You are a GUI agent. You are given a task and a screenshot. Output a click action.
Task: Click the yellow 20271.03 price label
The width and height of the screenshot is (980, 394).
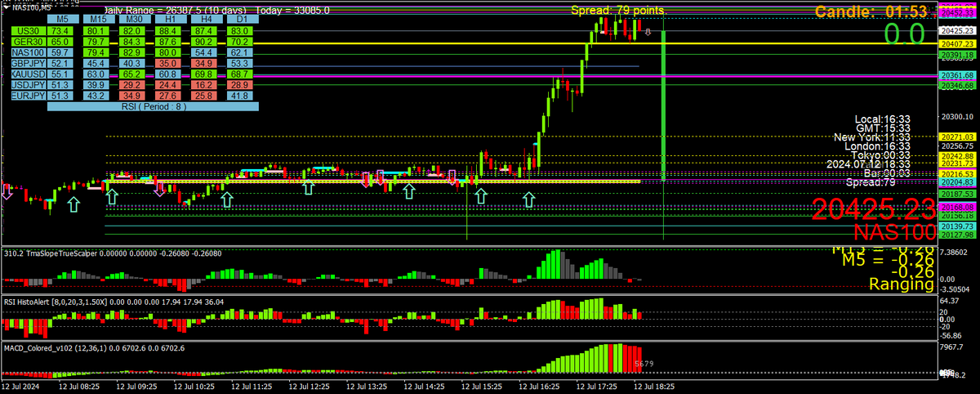tap(956, 137)
